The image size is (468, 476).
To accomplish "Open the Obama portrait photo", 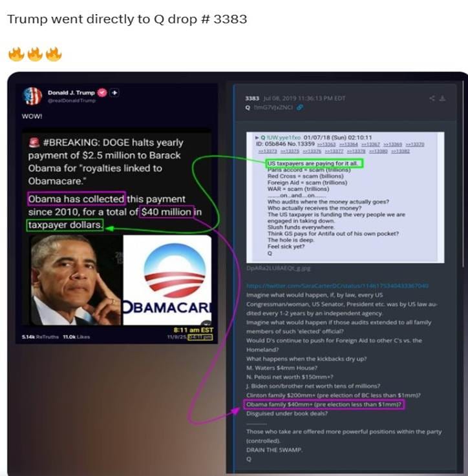I will tap(76, 280).
